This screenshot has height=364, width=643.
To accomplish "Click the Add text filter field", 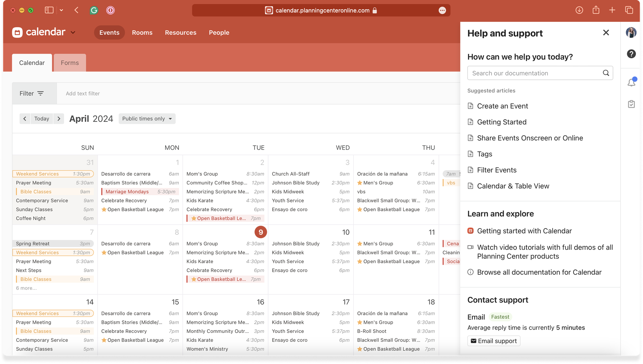I will tap(83, 93).
